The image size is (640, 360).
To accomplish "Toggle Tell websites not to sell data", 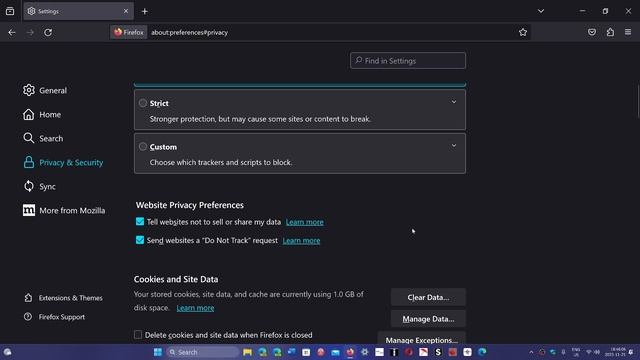I will [140, 222].
